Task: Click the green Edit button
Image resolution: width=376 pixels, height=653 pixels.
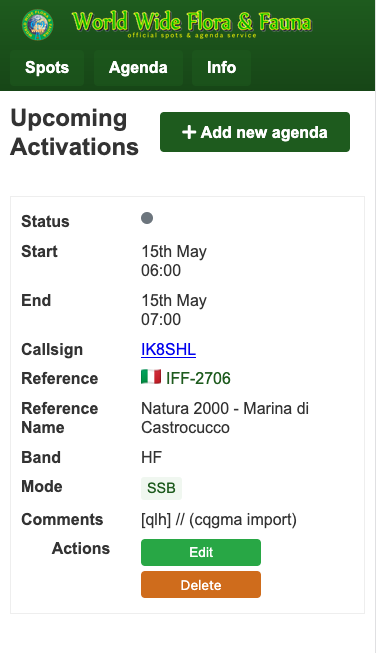Action: (x=201, y=552)
